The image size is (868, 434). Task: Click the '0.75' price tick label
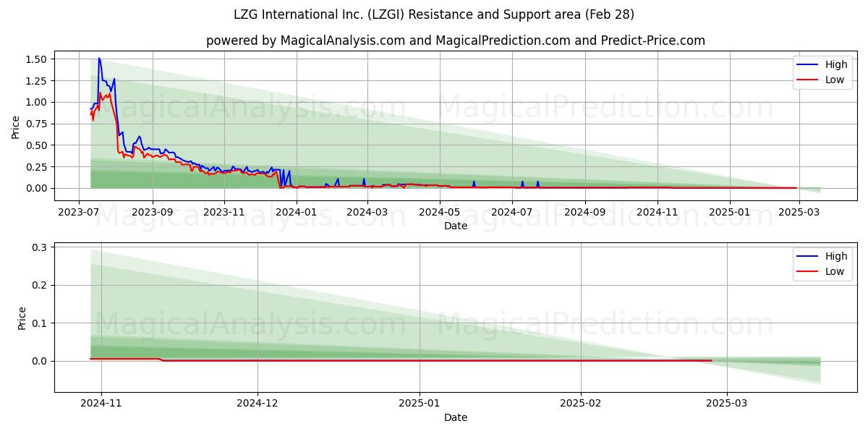pos(36,124)
